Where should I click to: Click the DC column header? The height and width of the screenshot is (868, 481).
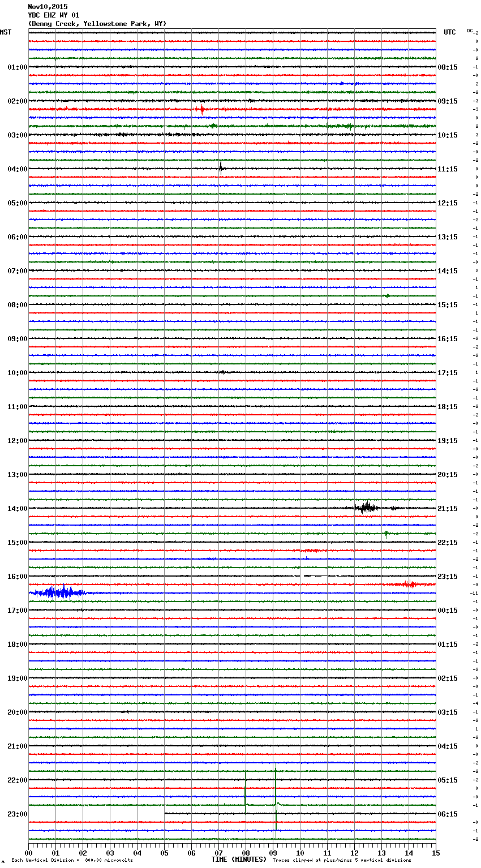point(470,31)
